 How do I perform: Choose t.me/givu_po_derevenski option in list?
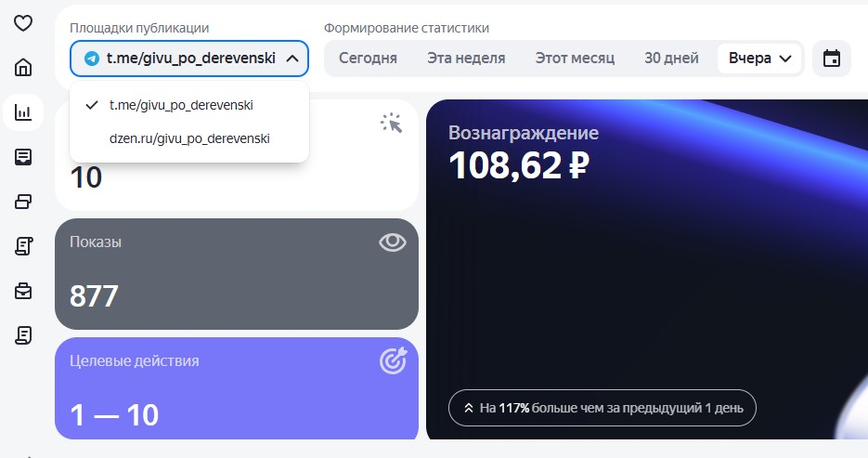[189, 105]
